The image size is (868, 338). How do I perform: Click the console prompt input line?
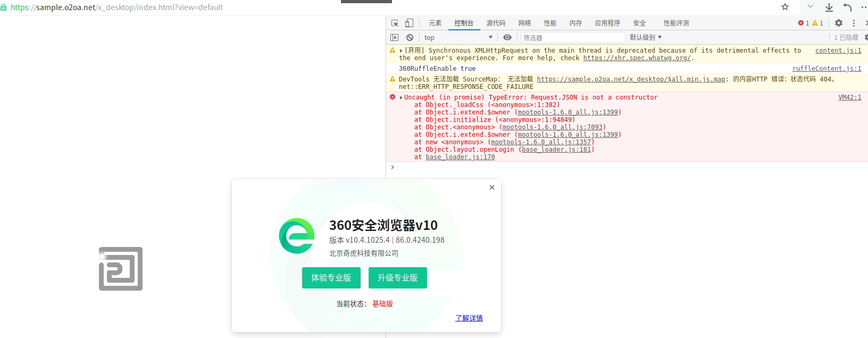tap(628, 167)
